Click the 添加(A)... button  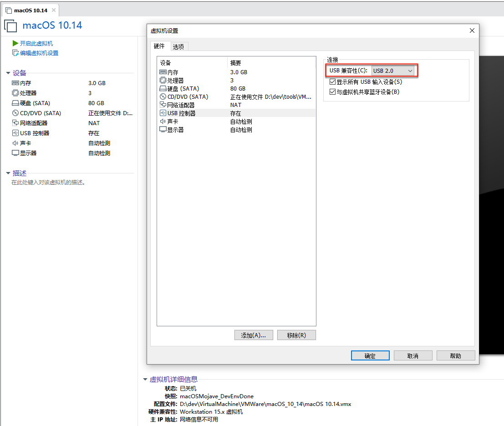(x=254, y=335)
